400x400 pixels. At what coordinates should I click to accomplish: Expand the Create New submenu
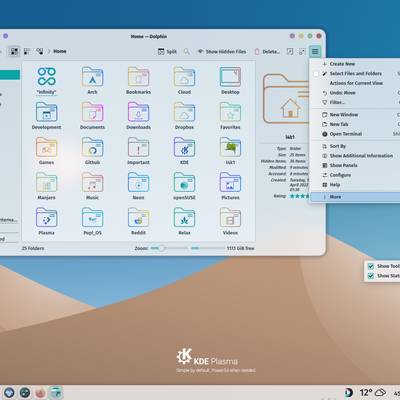pos(355,64)
